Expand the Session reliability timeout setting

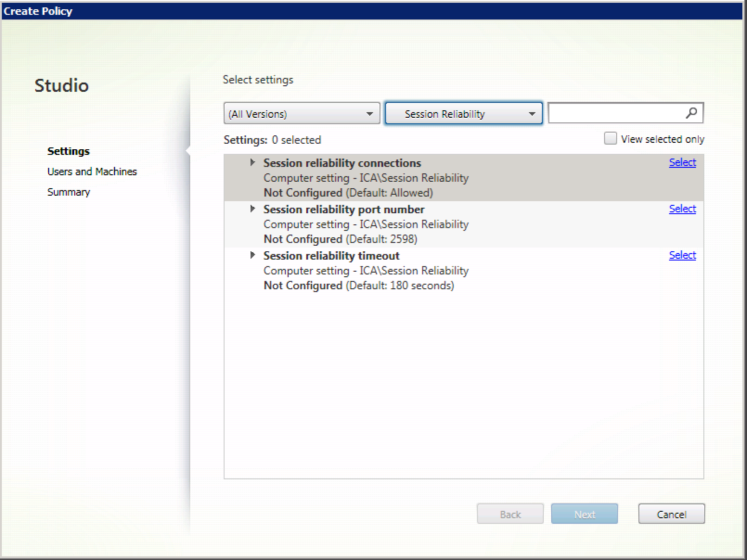(253, 255)
